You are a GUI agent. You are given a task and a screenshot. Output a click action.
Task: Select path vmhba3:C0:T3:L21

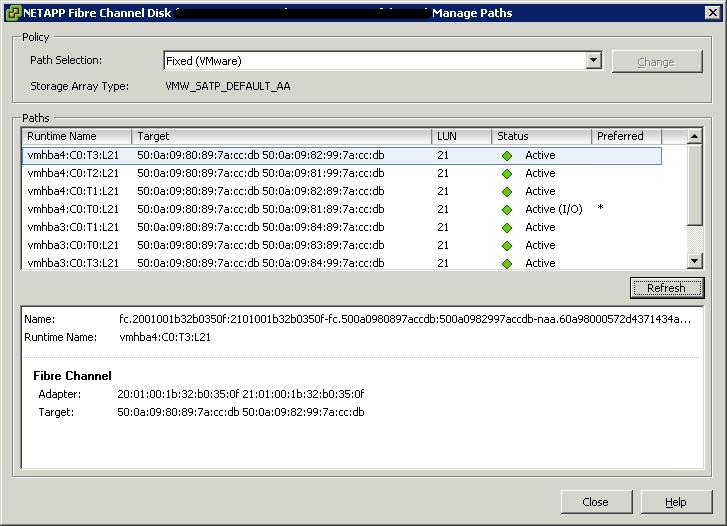[342, 263]
